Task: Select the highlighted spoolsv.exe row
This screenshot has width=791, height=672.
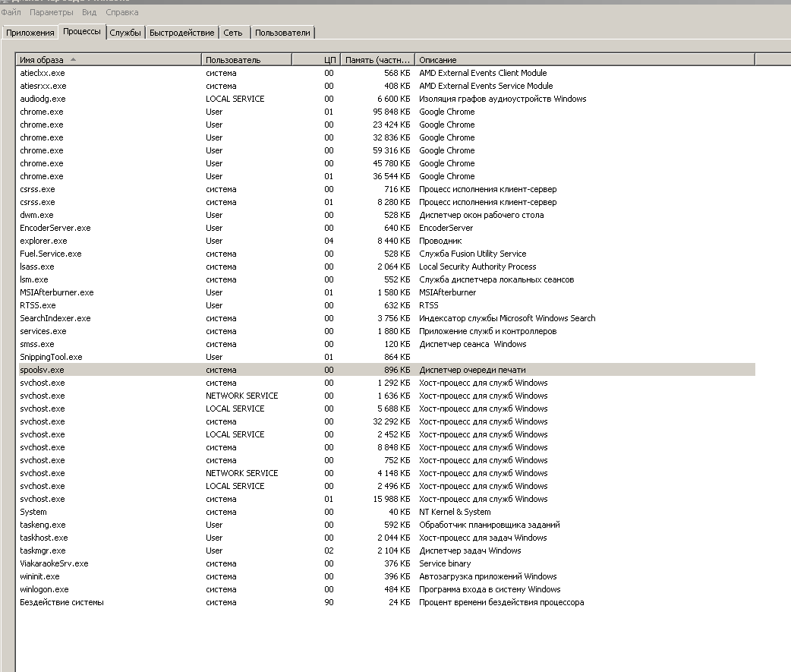Action: pyautogui.click(x=387, y=371)
